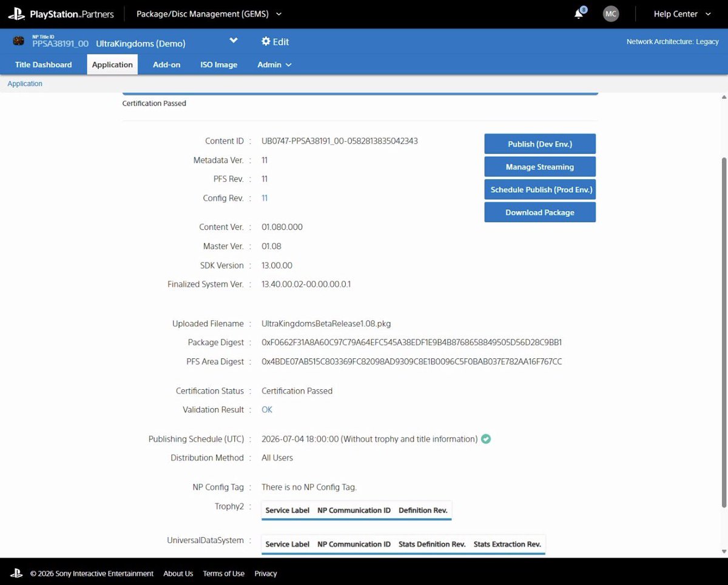
Task: Click Finalized System Ver. value 13.40.00.02-00.00.00.0.1
Action: click(x=306, y=284)
